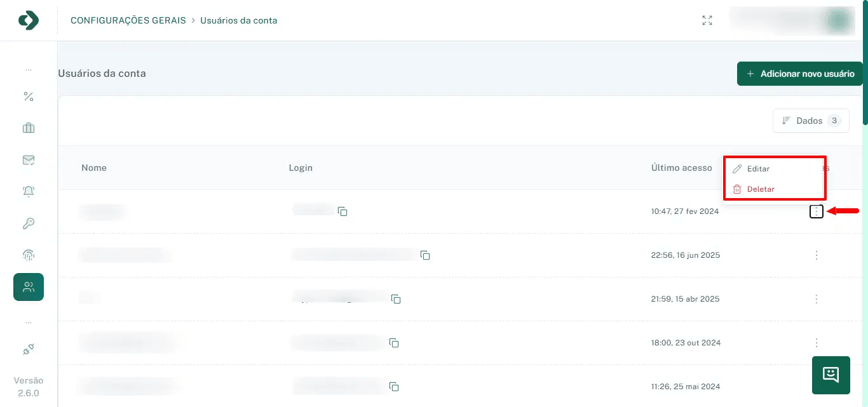Screen dimensions: 868x407
Task: Open the briefcase icon in sidebar
Action: click(29, 128)
